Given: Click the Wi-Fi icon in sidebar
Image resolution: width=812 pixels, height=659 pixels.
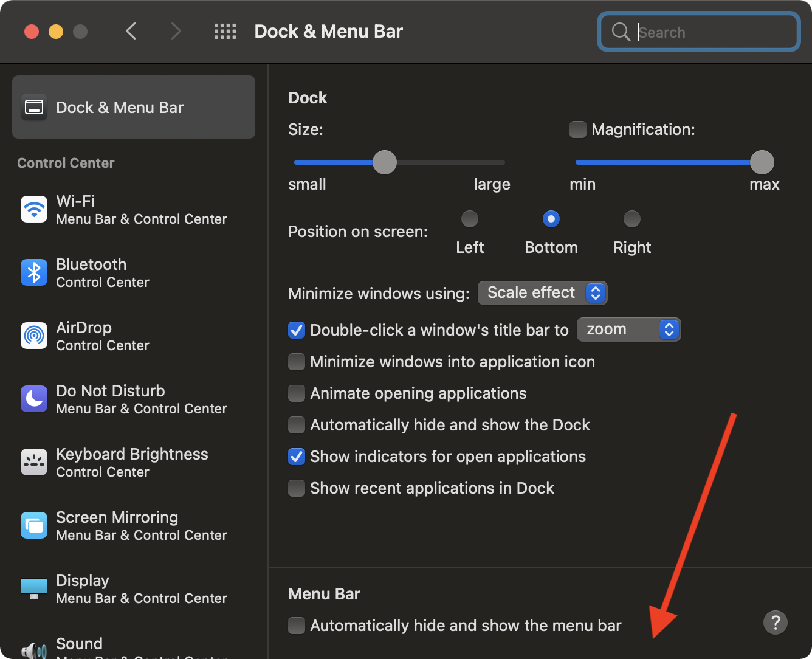Looking at the screenshot, I should click(34, 210).
